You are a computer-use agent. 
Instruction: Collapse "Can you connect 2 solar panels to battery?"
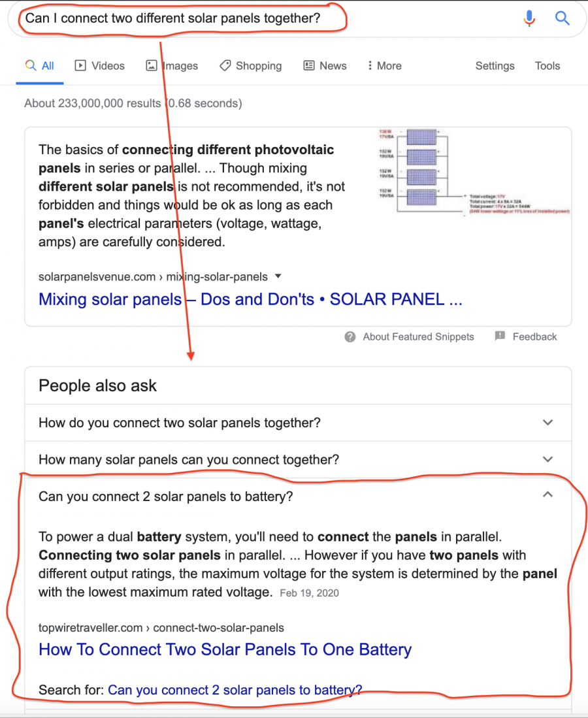(x=298, y=497)
